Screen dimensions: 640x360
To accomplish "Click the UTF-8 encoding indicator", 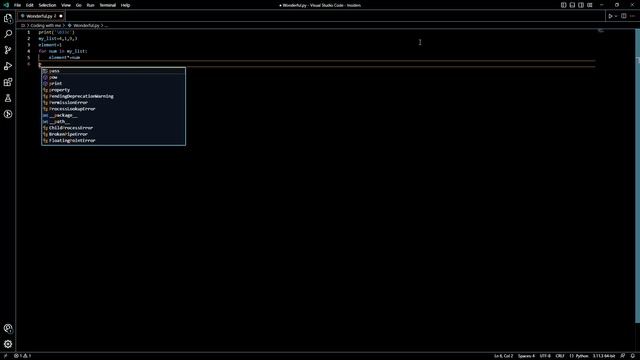I will 545,356.
